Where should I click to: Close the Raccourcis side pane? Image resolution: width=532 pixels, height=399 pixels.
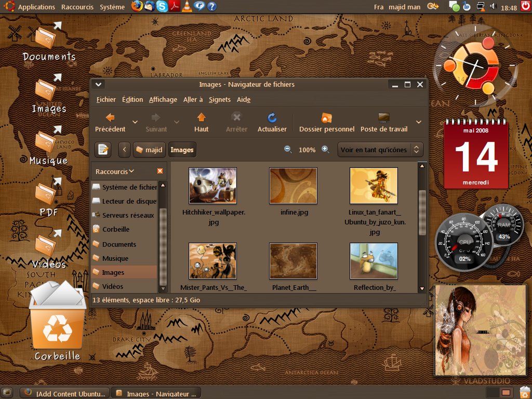point(160,171)
